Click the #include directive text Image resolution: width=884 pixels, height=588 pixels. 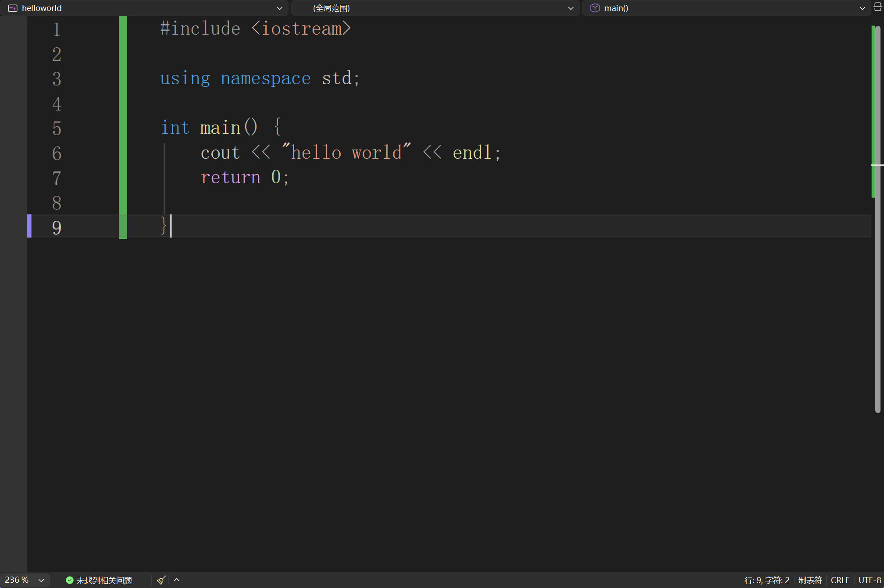[x=200, y=29]
